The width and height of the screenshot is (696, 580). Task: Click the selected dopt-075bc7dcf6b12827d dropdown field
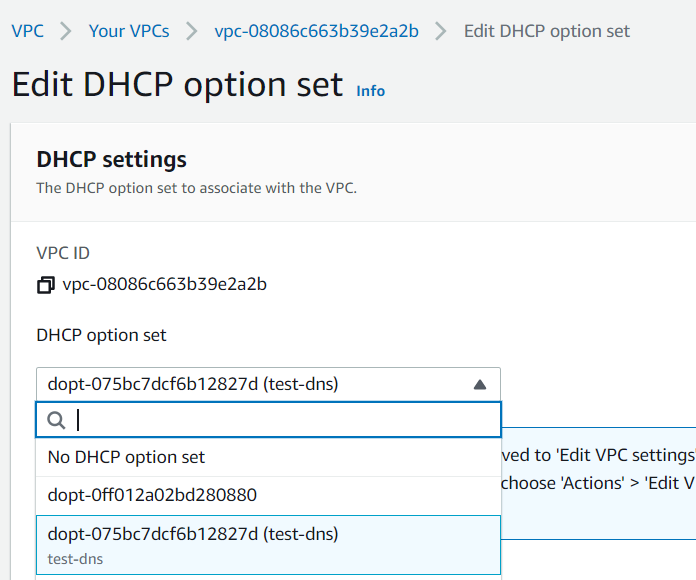[250, 384]
